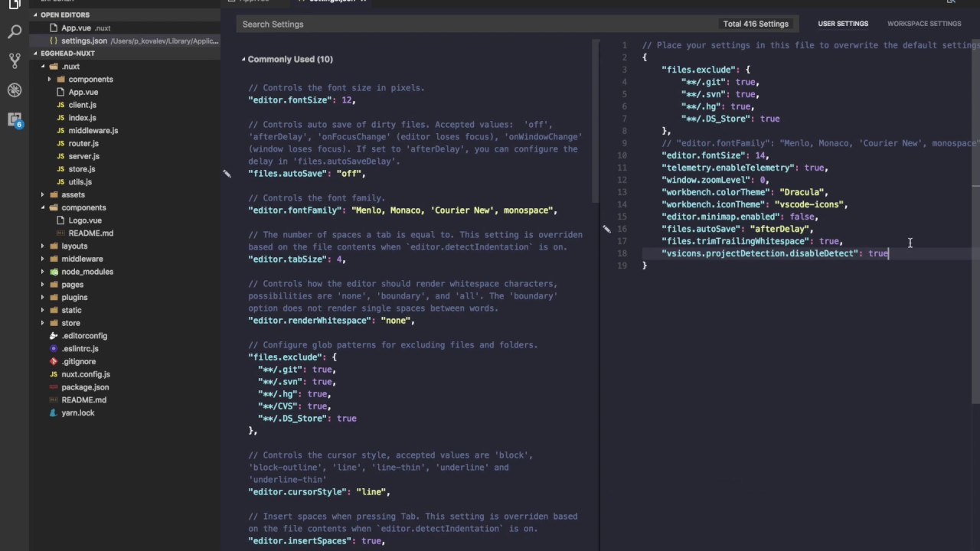980x551 pixels.
Task: Click the .gitignore file icon
Action: click(x=54, y=361)
